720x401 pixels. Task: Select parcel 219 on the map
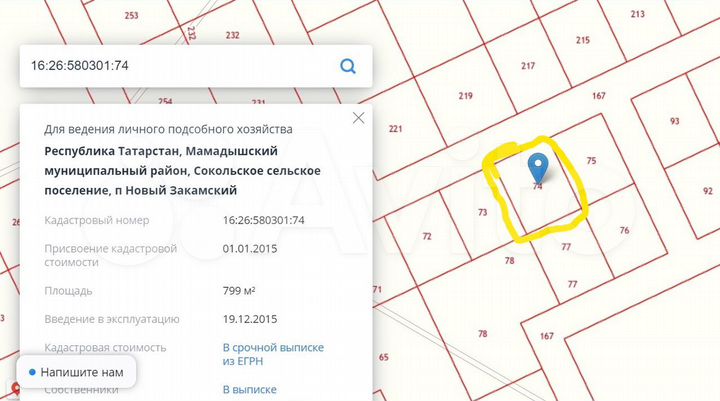(x=465, y=96)
